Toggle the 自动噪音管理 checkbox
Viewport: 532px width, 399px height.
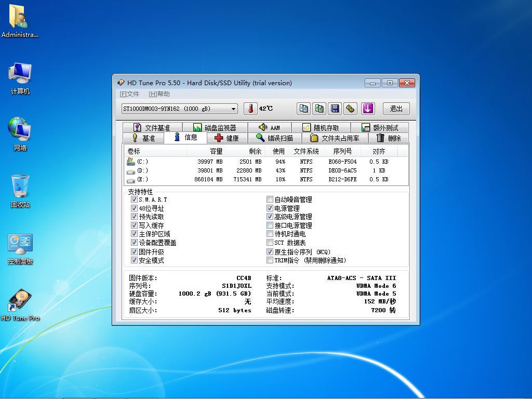click(x=270, y=199)
